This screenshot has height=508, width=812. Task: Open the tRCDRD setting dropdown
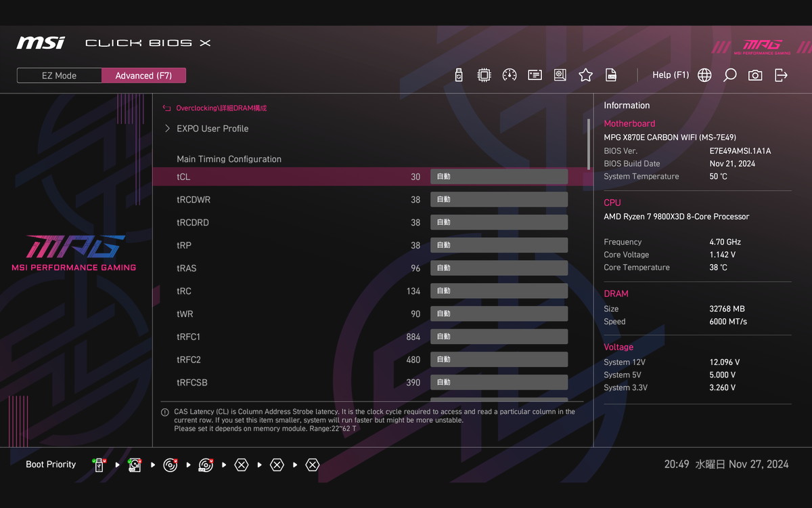tap(499, 222)
